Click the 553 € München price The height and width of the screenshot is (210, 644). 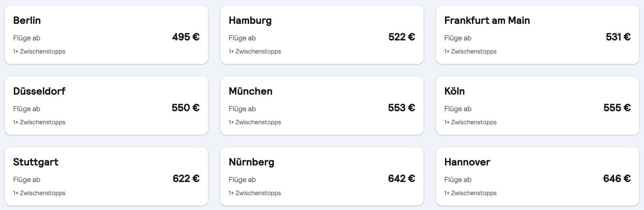401,108
